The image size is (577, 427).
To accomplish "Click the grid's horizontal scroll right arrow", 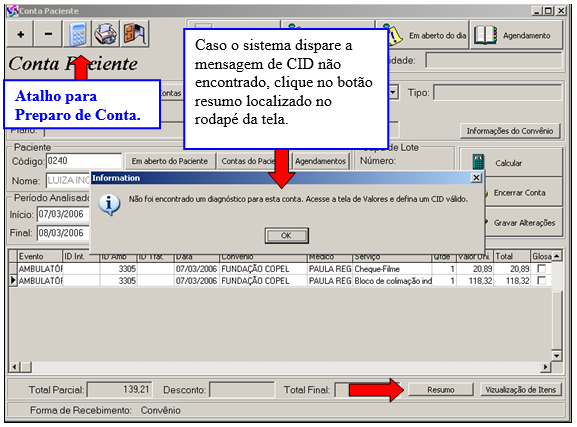I will pos(545,367).
